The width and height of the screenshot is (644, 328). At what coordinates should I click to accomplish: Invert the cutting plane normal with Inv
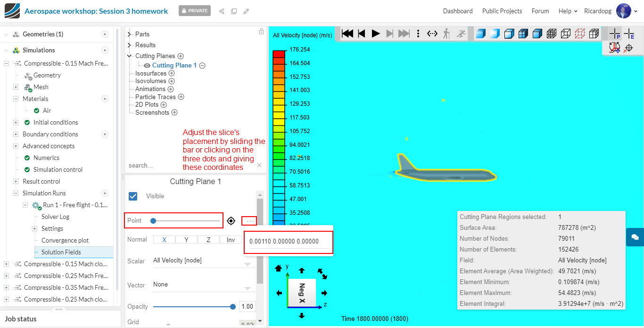tap(231, 240)
